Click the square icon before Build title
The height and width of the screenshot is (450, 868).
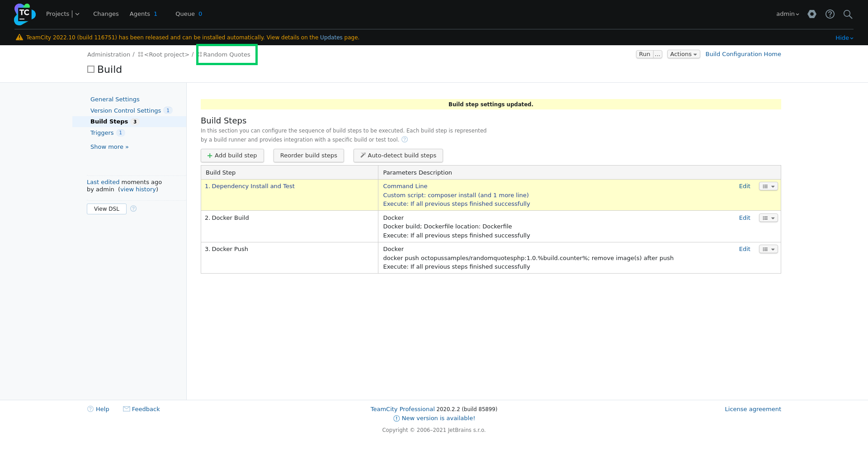(91, 69)
